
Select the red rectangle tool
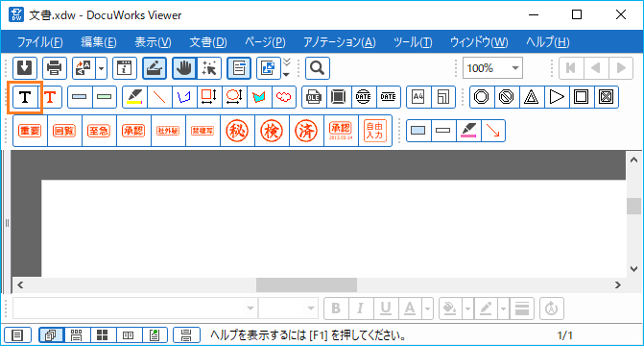point(209,97)
